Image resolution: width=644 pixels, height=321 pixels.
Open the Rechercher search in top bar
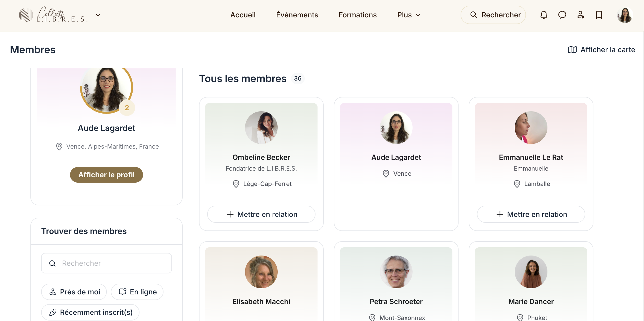coord(493,15)
